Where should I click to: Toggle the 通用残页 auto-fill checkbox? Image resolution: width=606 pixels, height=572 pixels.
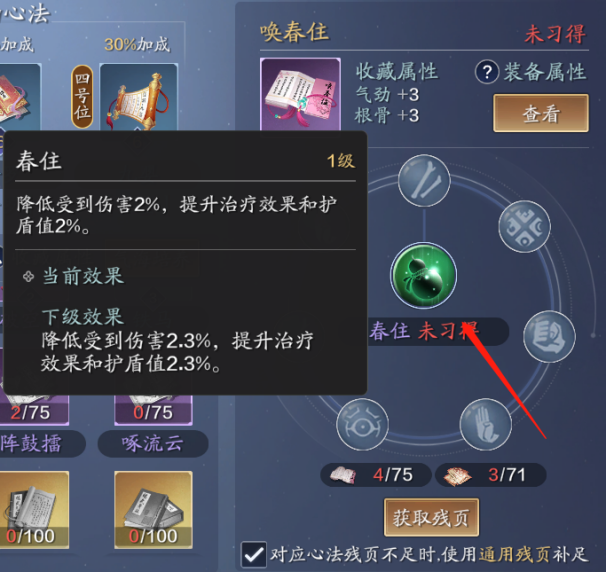tap(254, 555)
